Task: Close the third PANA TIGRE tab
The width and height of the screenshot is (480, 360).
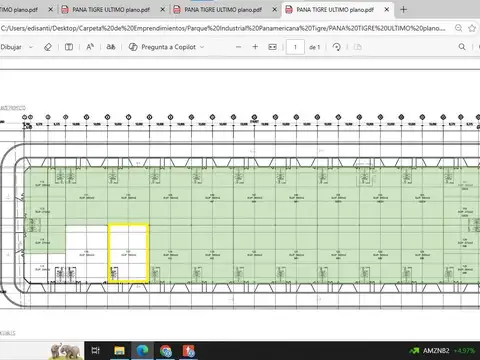Action: click(x=275, y=10)
